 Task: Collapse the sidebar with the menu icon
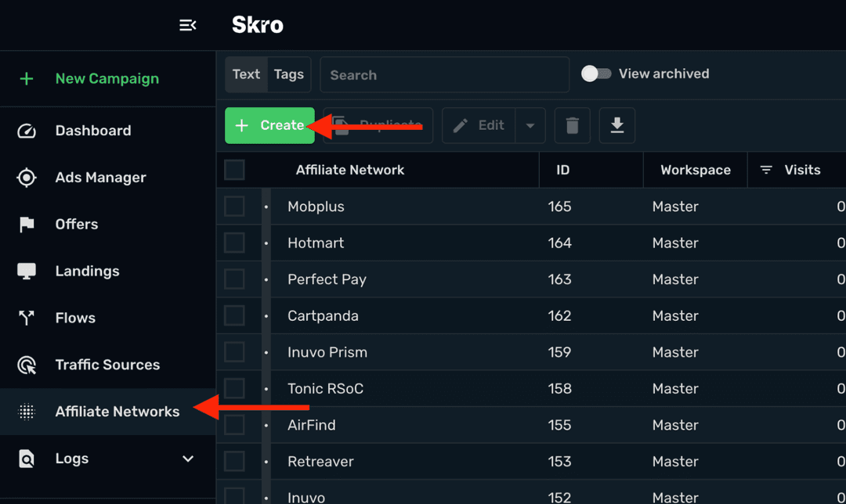(188, 25)
